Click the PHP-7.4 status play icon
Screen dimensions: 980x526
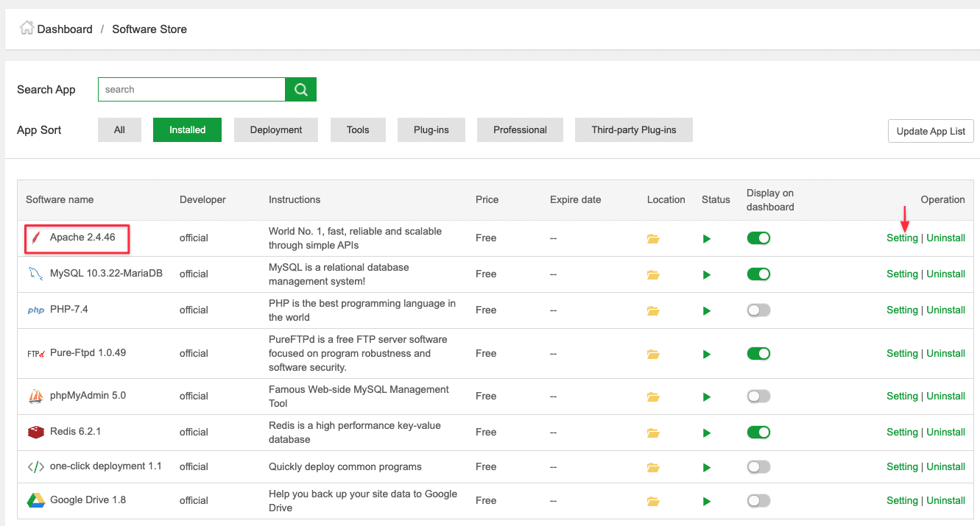(x=707, y=310)
